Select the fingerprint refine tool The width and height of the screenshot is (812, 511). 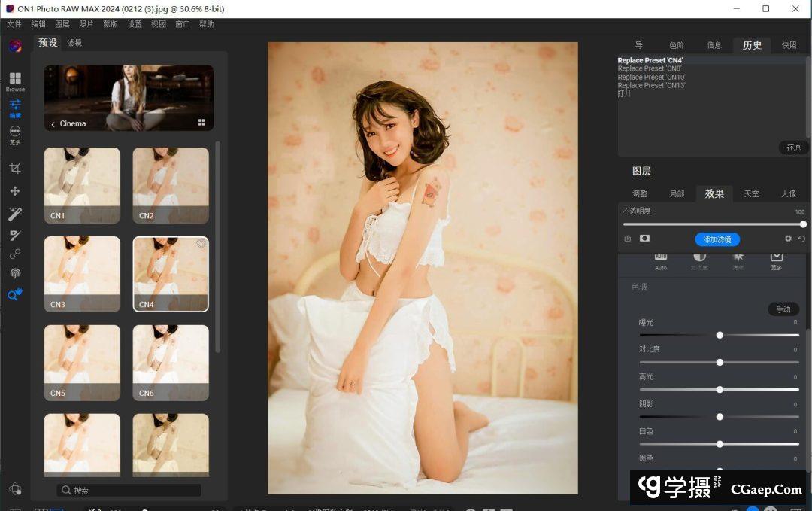click(15, 273)
